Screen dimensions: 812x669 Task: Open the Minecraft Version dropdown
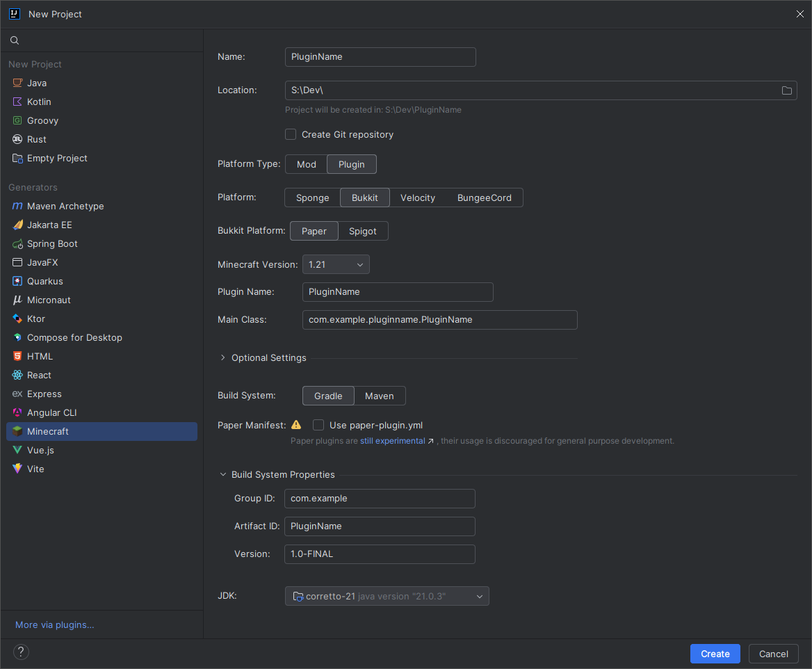[x=336, y=264]
